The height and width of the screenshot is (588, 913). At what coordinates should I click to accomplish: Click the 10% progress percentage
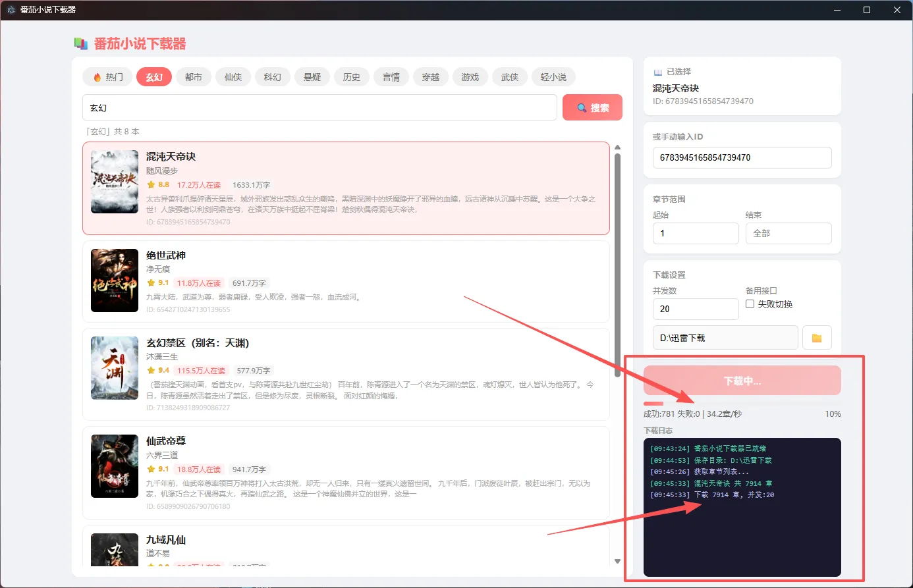coord(833,414)
